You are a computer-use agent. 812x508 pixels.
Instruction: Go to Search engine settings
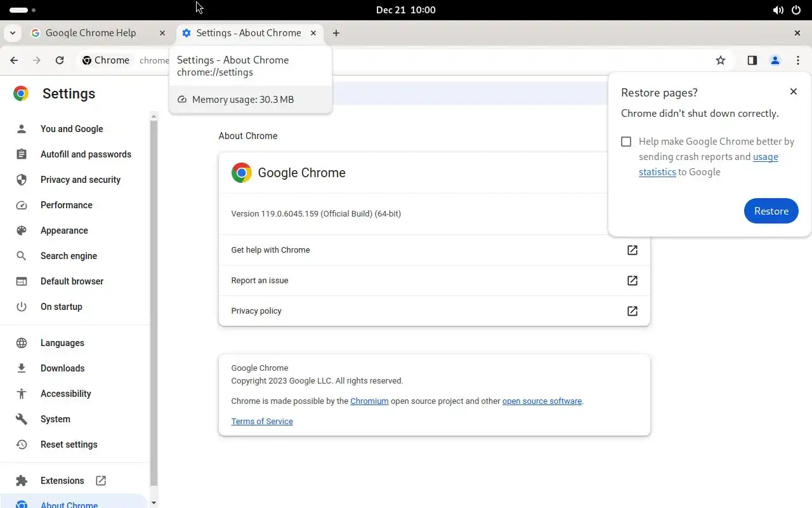(x=75, y=256)
